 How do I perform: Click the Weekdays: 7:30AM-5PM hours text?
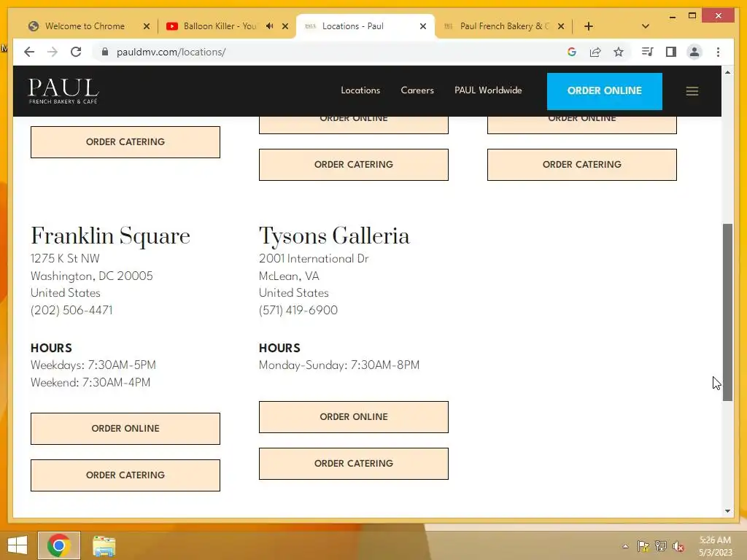93,365
